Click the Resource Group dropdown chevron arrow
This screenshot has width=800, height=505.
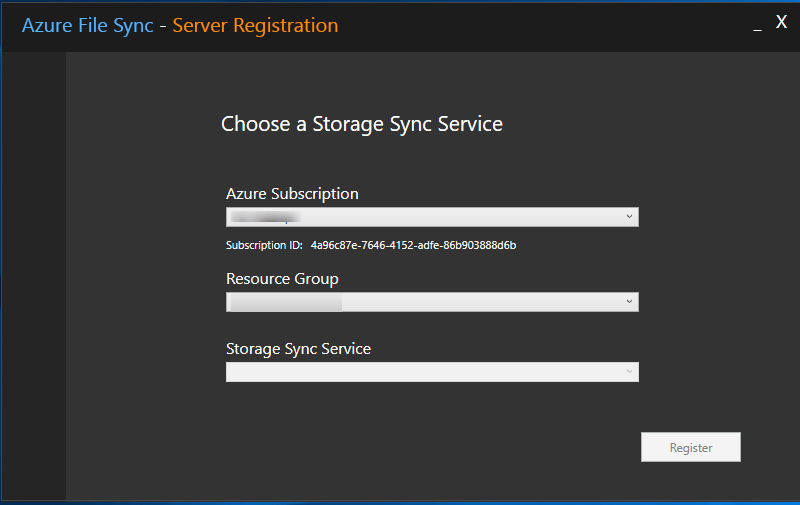click(x=629, y=302)
